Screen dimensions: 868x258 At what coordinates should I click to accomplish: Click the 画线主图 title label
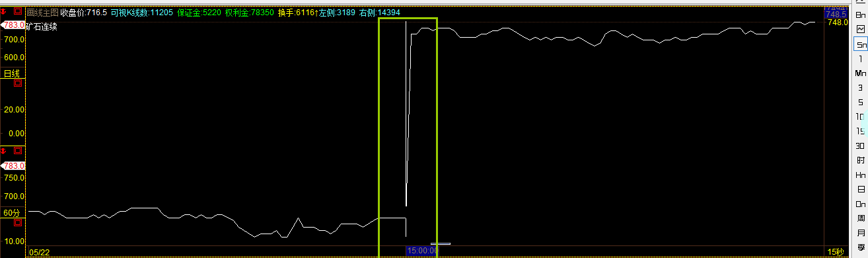(42, 13)
